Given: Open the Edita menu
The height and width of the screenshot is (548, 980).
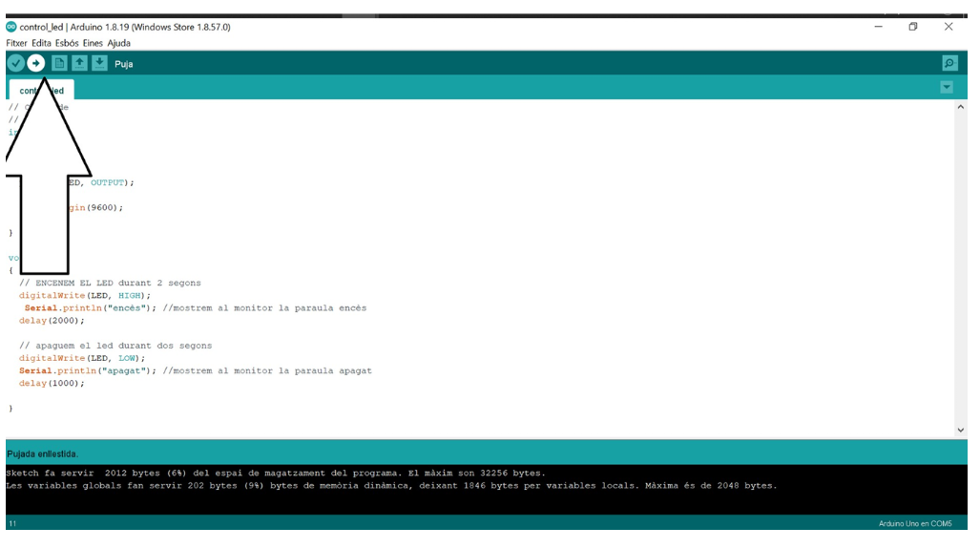Looking at the screenshot, I should (41, 43).
